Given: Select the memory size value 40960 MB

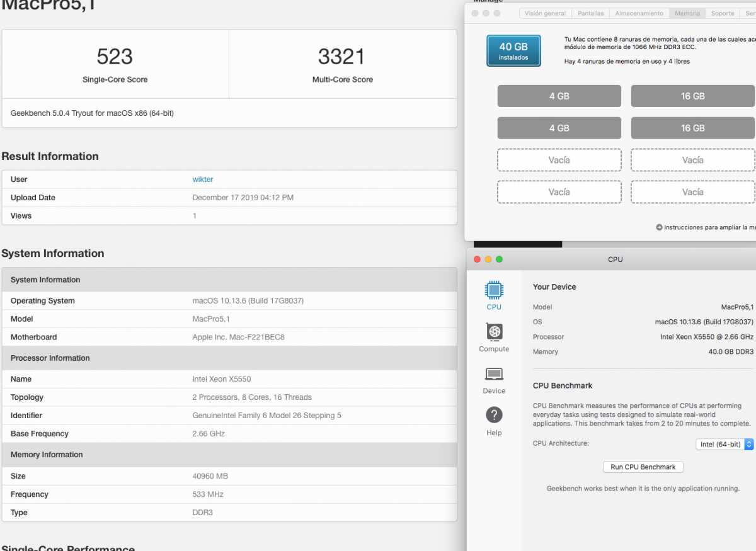Looking at the screenshot, I should point(210,476).
